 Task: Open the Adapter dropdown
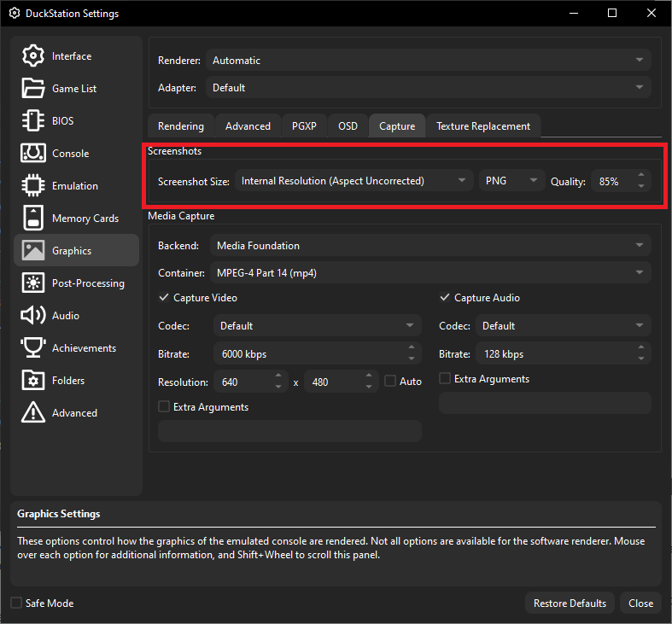click(429, 87)
